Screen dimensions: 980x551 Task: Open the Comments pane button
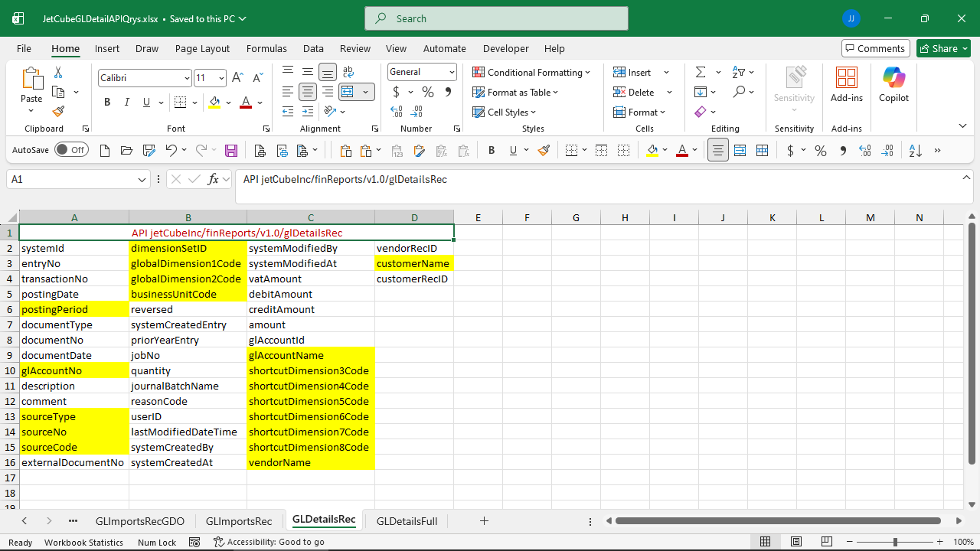pyautogui.click(x=875, y=48)
